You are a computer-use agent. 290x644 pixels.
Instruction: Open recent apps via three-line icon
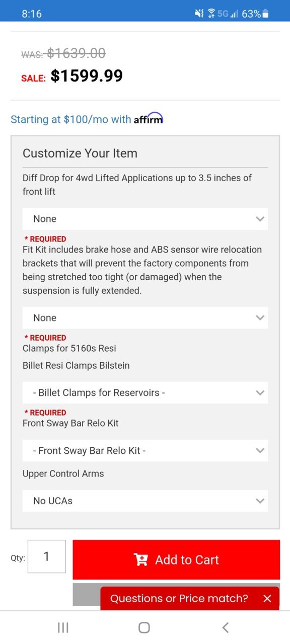[x=63, y=627]
